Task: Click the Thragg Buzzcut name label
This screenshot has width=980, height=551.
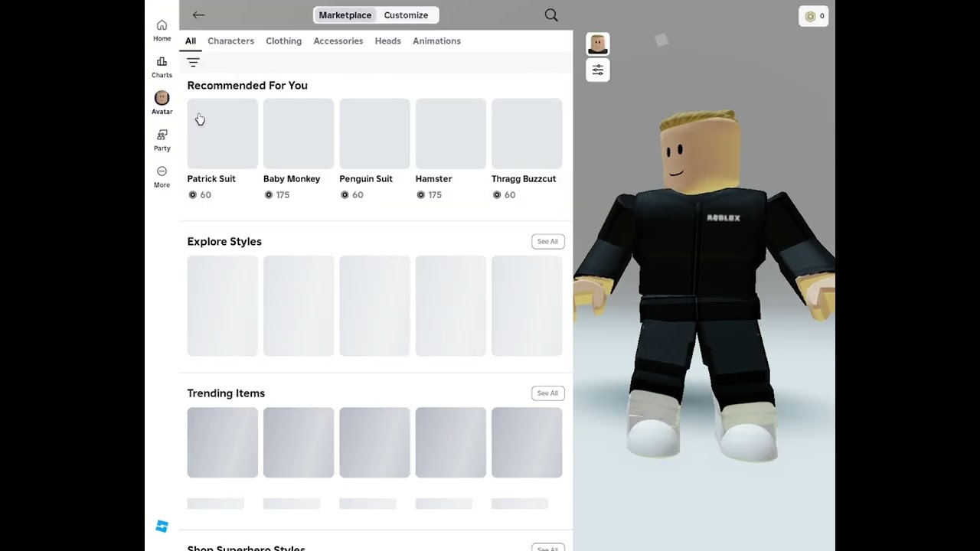Action: [524, 179]
